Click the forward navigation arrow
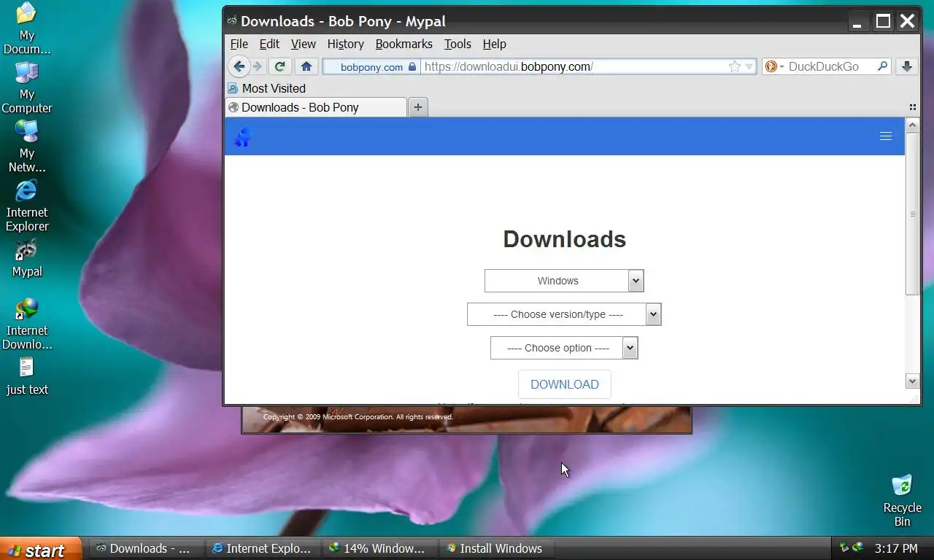934x560 pixels. point(257,66)
